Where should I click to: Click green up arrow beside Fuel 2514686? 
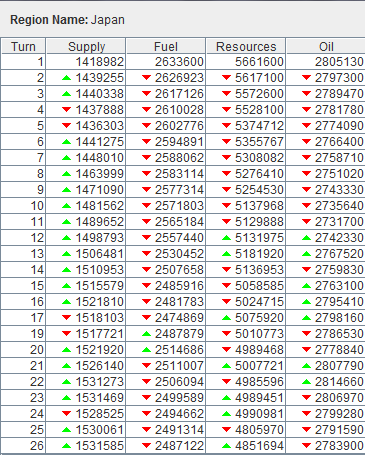(x=146, y=350)
